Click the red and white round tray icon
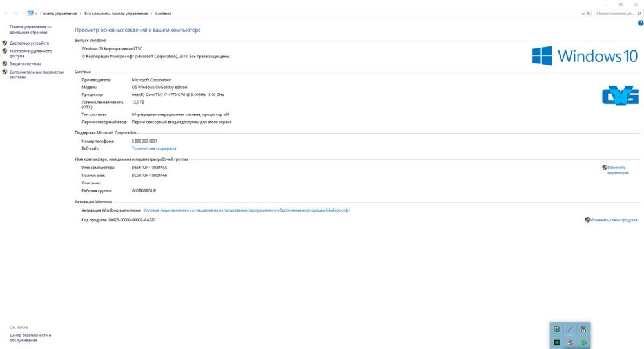This screenshot has height=349, width=644. pyautogui.click(x=570, y=343)
